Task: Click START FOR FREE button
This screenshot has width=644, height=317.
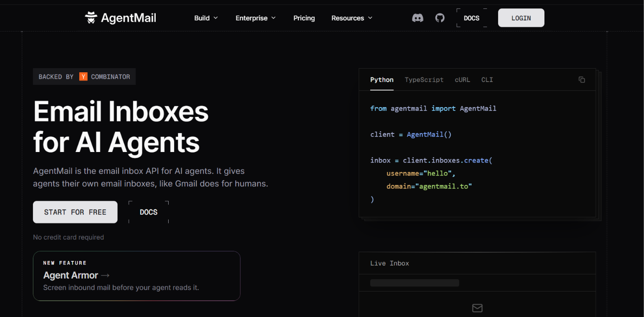Action: pos(75,212)
